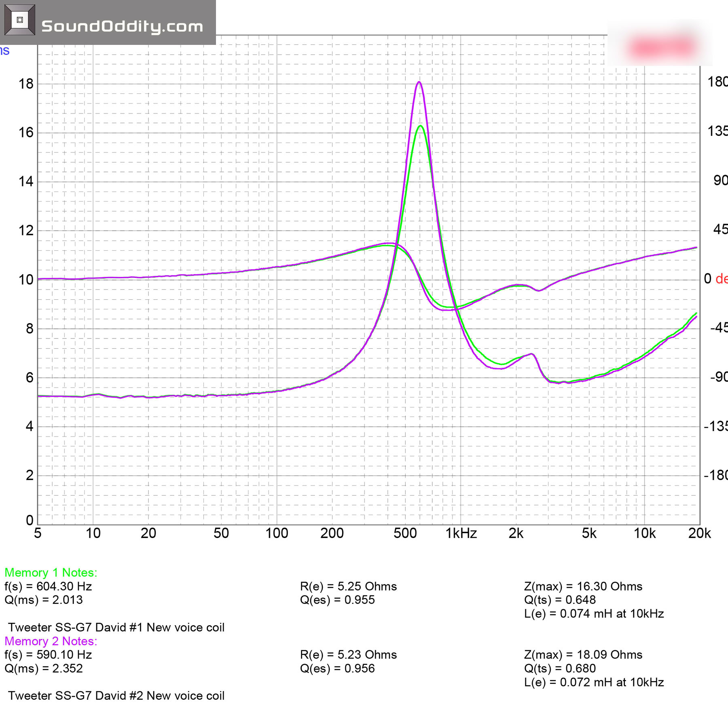728x728 pixels.
Task: Click the "20k" frequency axis label
Action: point(700,533)
